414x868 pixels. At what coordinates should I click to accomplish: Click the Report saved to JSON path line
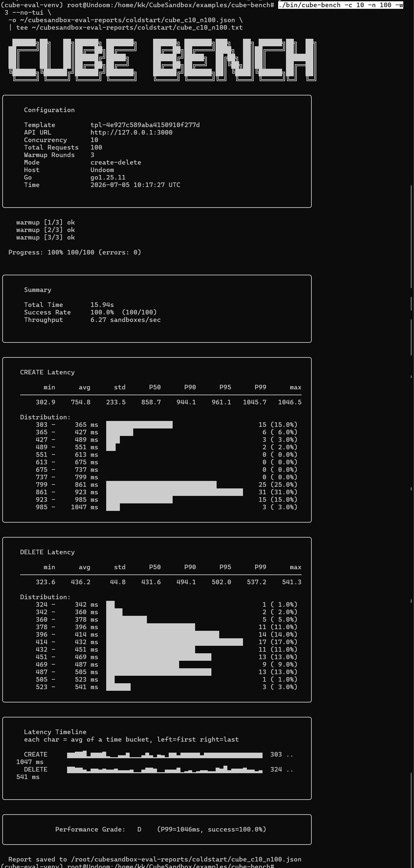pyautogui.click(x=155, y=859)
